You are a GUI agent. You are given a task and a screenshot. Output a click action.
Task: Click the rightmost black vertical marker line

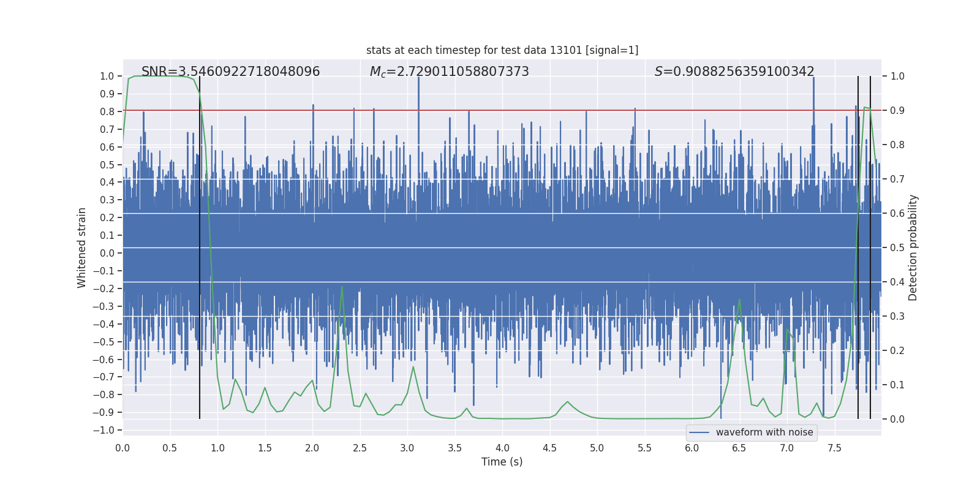pyautogui.click(x=870, y=245)
